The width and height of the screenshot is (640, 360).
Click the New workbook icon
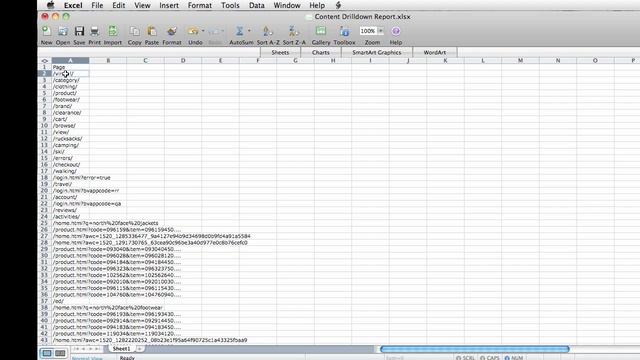click(47, 31)
